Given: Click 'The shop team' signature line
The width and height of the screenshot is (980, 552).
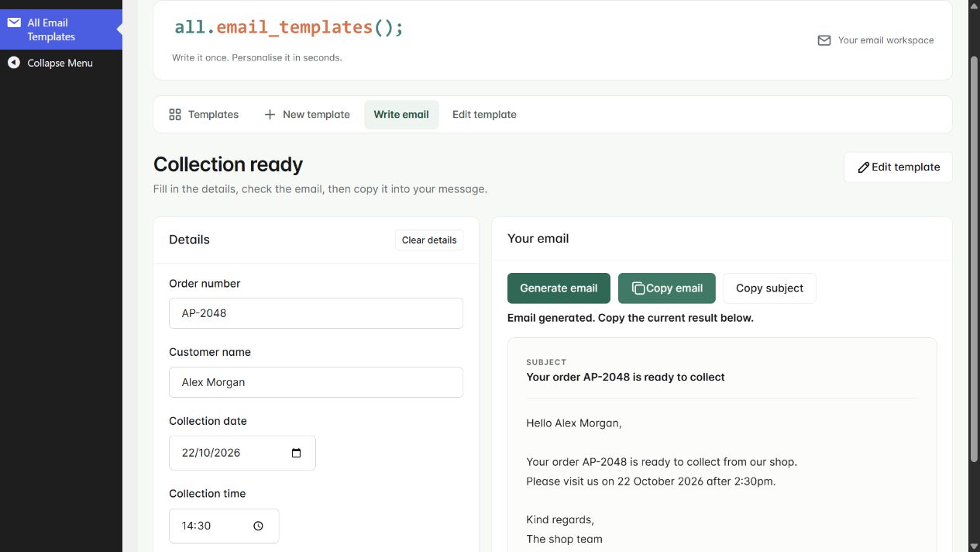Looking at the screenshot, I should pos(564,540).
